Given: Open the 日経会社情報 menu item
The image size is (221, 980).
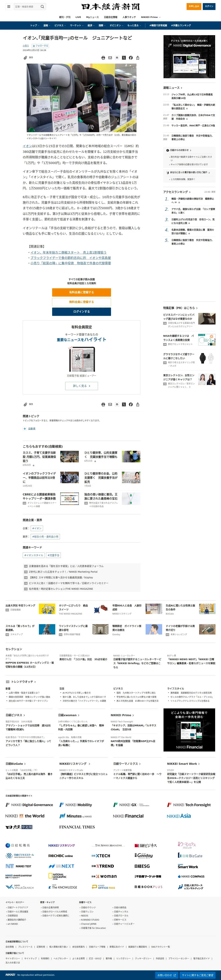Looking at the screenshot, I should (x=110, y=17).
